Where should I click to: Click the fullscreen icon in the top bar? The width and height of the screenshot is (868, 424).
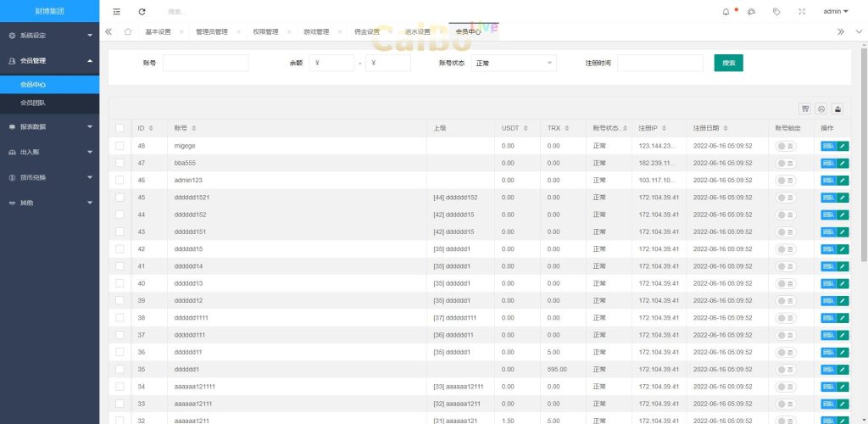click(802, 11)
